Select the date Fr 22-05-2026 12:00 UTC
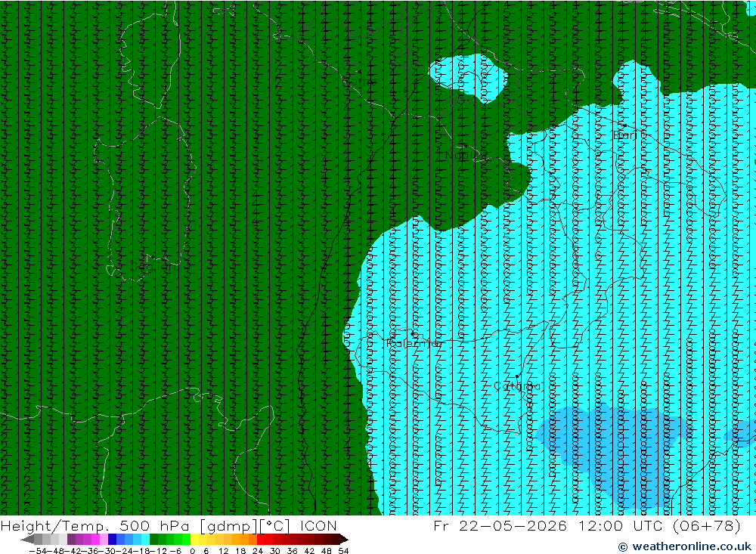Viewport: 756px width, 554px height. pyautogui.click(x=547, y=525)
